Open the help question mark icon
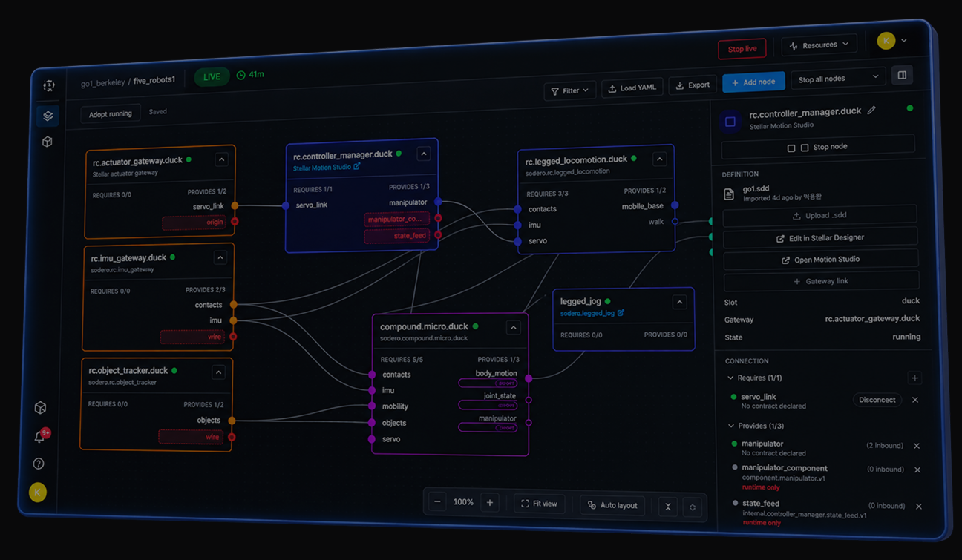 39,464
